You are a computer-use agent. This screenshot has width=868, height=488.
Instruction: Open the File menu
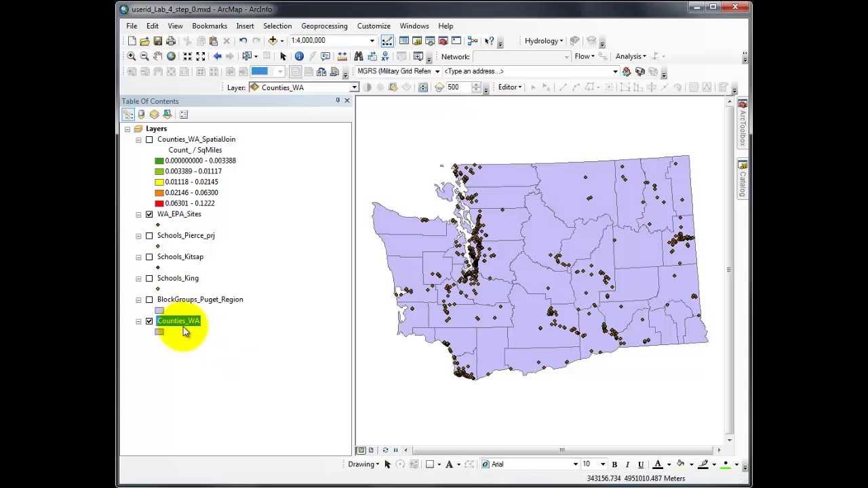[x=132, y=26]
